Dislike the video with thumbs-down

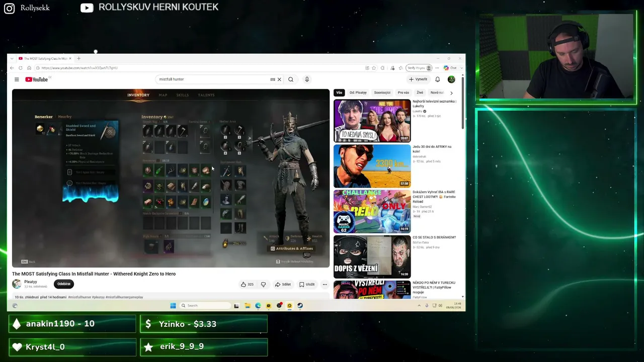[x=263, y=285]
